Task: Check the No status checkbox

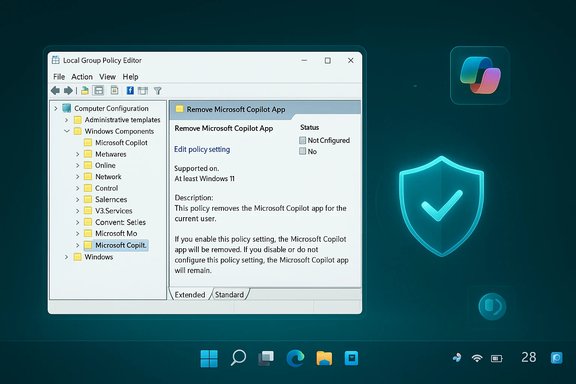Action: pos(302,151)
